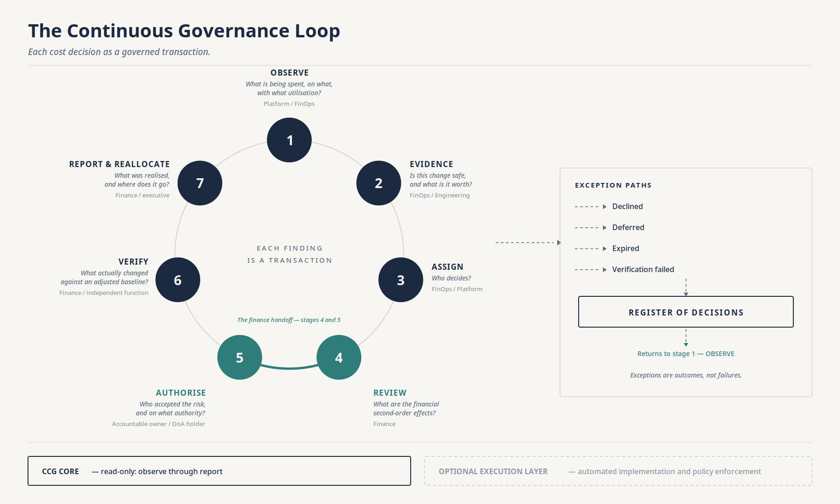Click the title 'The Continuous Governance Loop'
The height and width of the screenshot is (504, 840).
tap(184, 31)
